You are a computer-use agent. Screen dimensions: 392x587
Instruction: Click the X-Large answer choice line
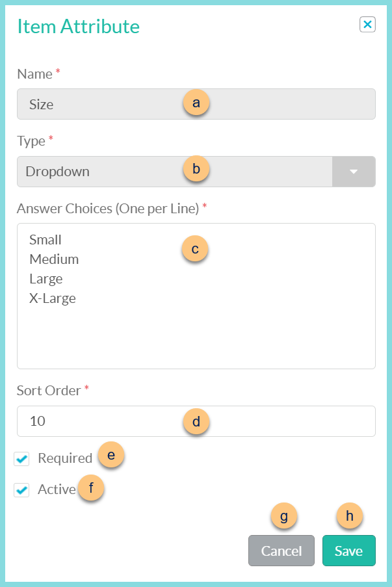pos(53,298)
